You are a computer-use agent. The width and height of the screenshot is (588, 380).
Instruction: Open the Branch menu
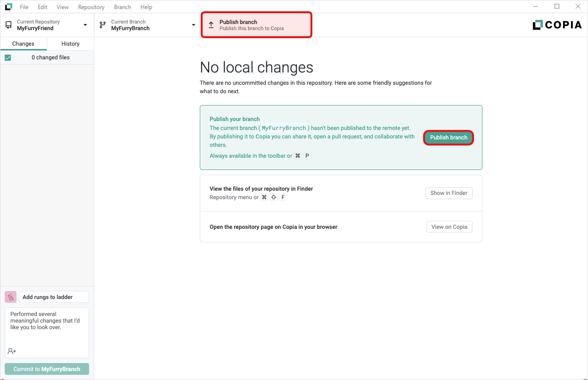click(x=122, y=7)
